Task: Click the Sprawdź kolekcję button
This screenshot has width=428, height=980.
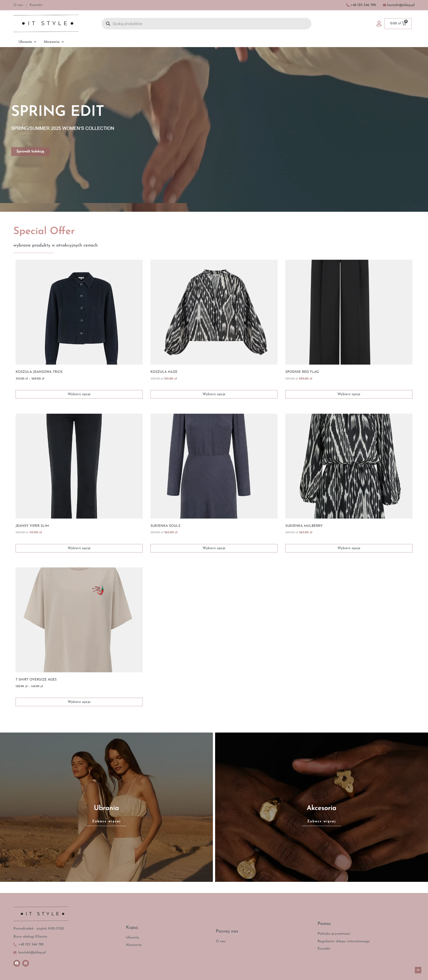Action: pos(30,152)
